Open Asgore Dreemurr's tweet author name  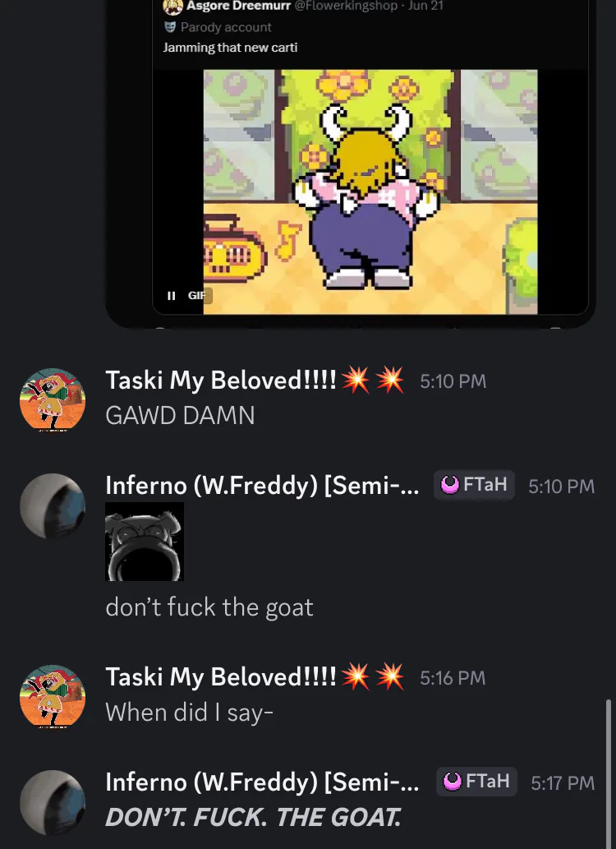click(x=239, y=7)
